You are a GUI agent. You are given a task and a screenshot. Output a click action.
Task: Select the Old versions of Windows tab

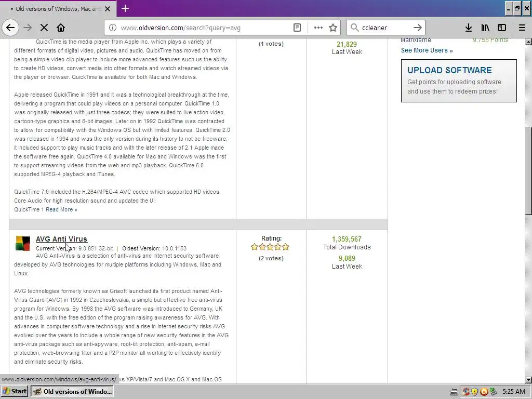[x=58, y=9]
